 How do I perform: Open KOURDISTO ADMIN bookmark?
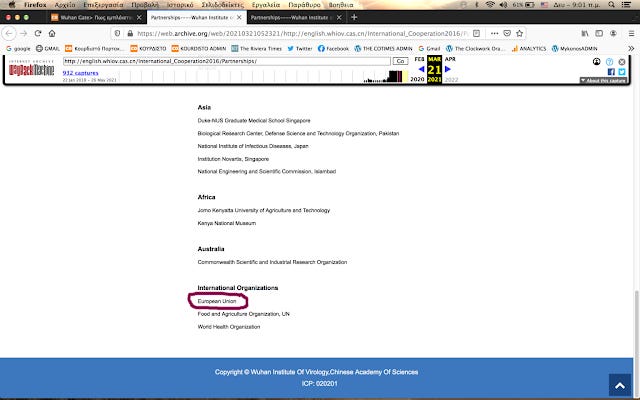pos(199,49)
